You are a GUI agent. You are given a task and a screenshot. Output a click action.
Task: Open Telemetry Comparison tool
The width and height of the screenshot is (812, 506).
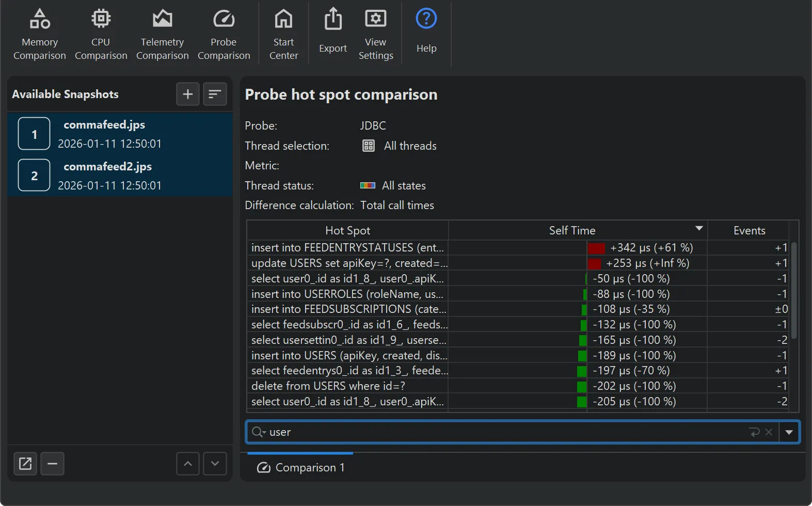coord(162,35)
